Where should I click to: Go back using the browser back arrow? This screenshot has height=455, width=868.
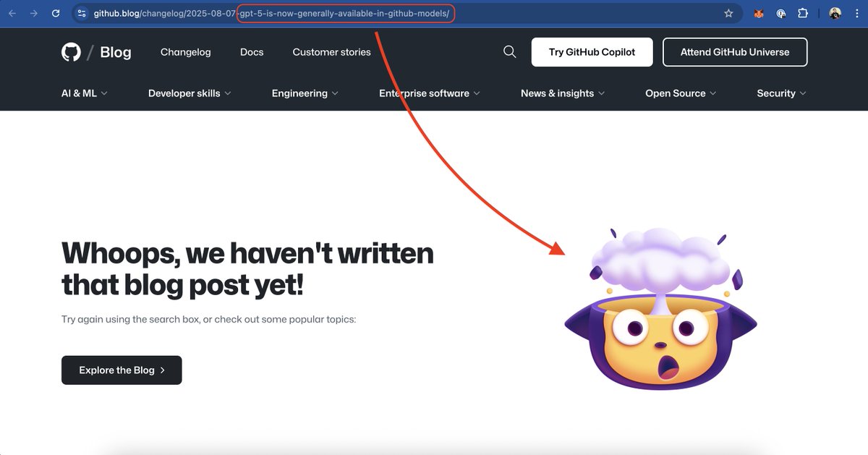point(12,13)
